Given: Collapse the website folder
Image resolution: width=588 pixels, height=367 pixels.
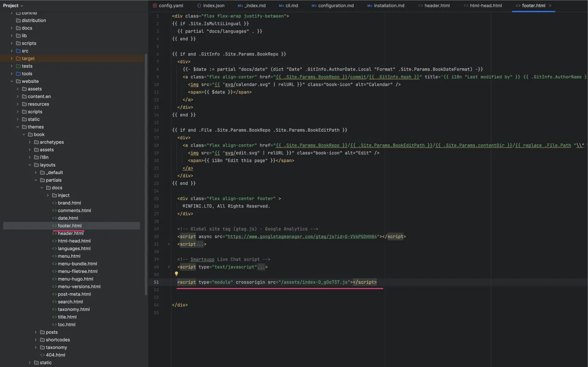Looking at the screenshot, I should click(12, 82).
